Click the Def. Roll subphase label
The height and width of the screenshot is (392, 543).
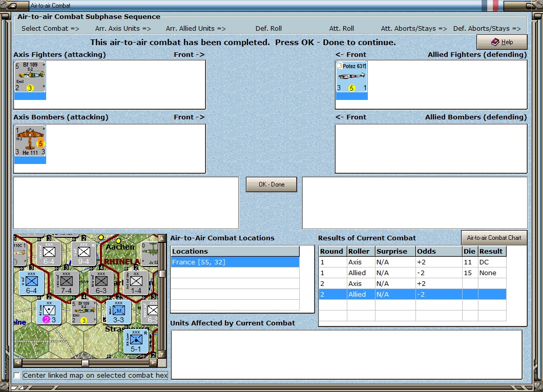[268, 28]
